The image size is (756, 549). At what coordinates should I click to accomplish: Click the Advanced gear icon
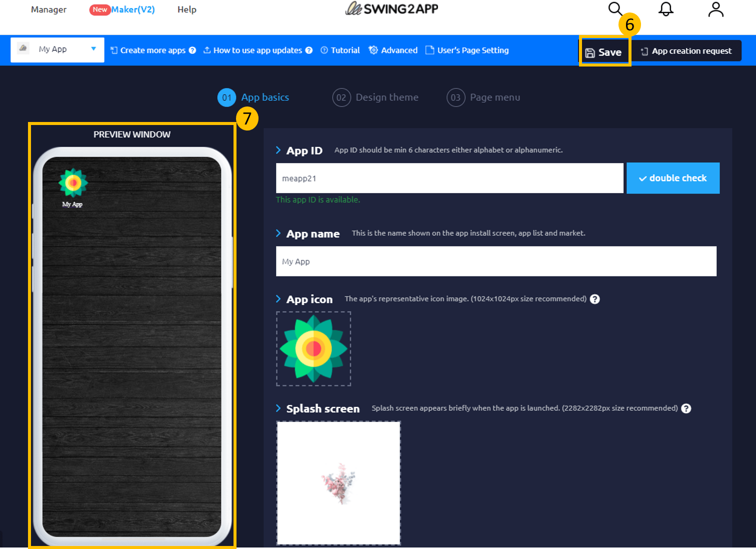373,50
